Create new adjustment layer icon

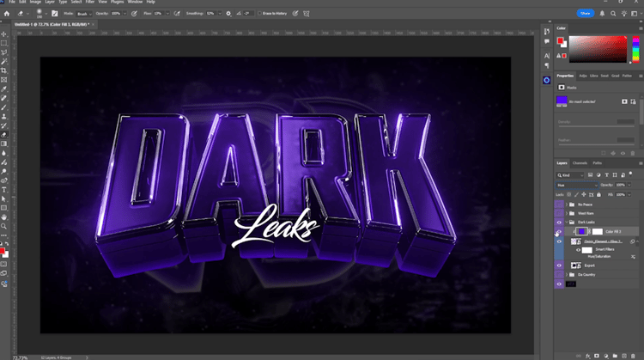606,356
